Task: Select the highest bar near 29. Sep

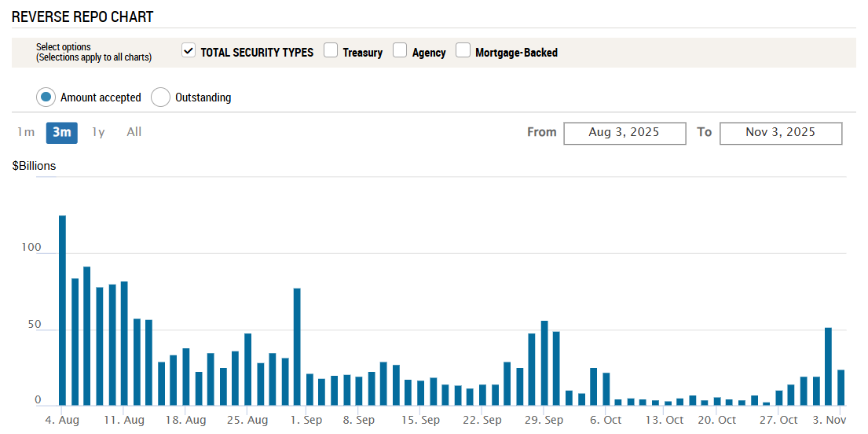Action: point(544,363)
